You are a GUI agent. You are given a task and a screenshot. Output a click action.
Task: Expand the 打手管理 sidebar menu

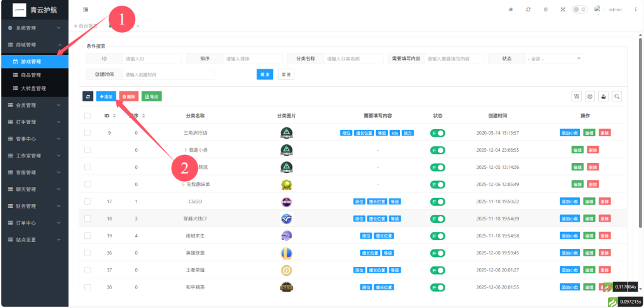(34, 122)
